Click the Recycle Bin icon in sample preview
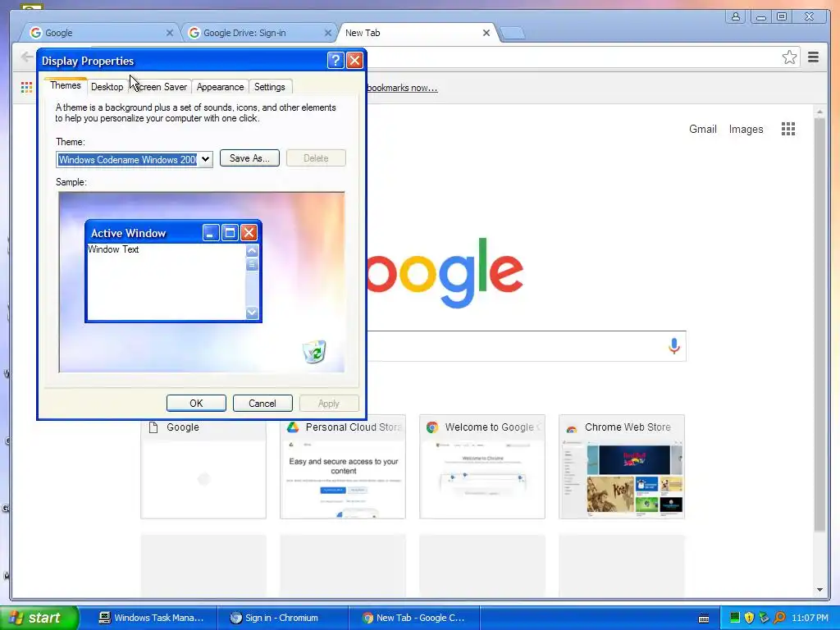The height and width of the screenshot is (630, 840). coord(314,352)
